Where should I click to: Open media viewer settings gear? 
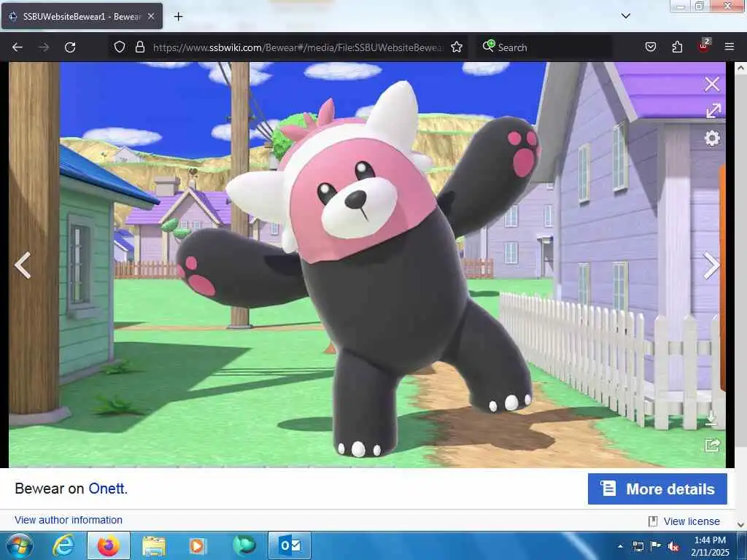click(712, 138)
